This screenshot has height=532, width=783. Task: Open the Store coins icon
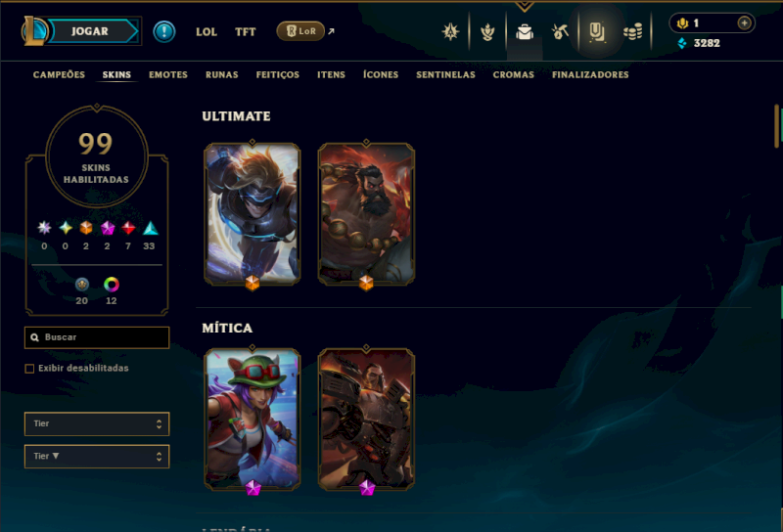pyautogui.click(x=632, y=32)
